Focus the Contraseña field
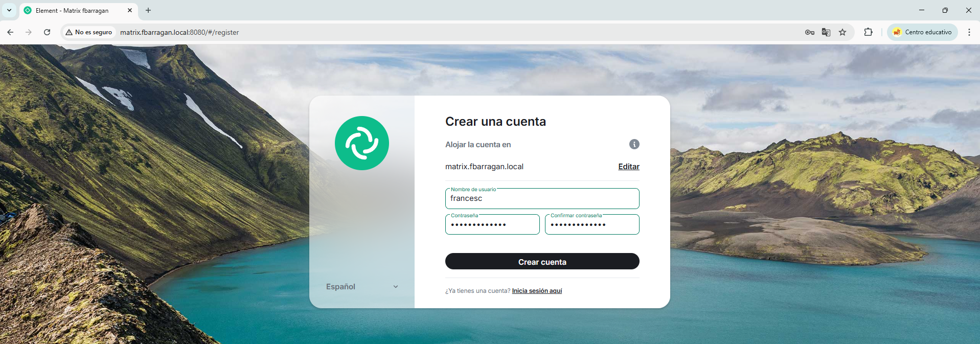 (492, 224)
